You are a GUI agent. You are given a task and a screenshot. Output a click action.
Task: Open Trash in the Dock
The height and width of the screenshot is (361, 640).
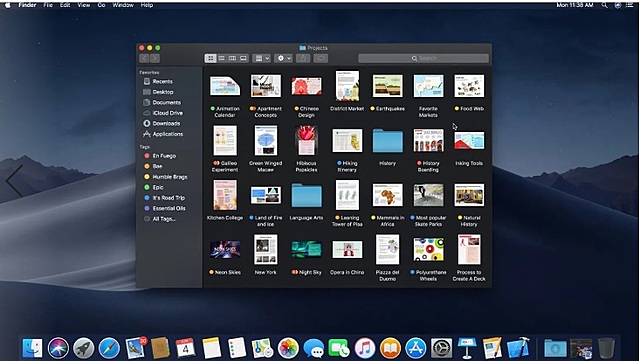point(606,348)
